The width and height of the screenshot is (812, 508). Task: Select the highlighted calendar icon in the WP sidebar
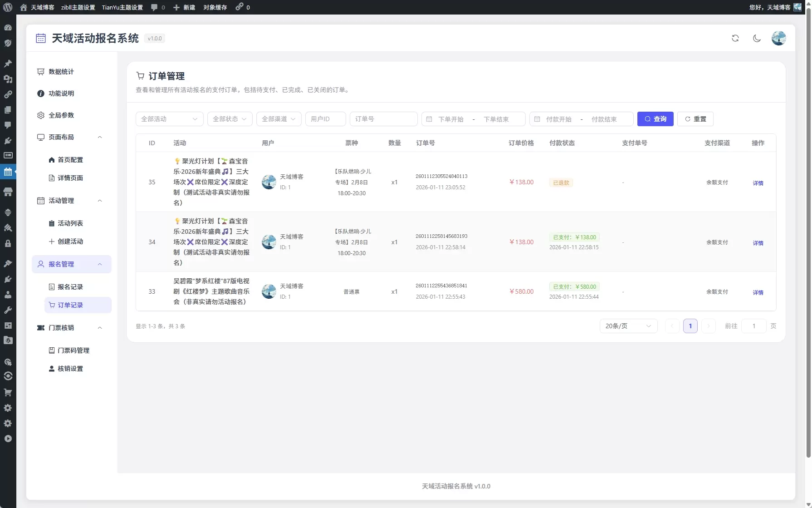tap(8, 172)
